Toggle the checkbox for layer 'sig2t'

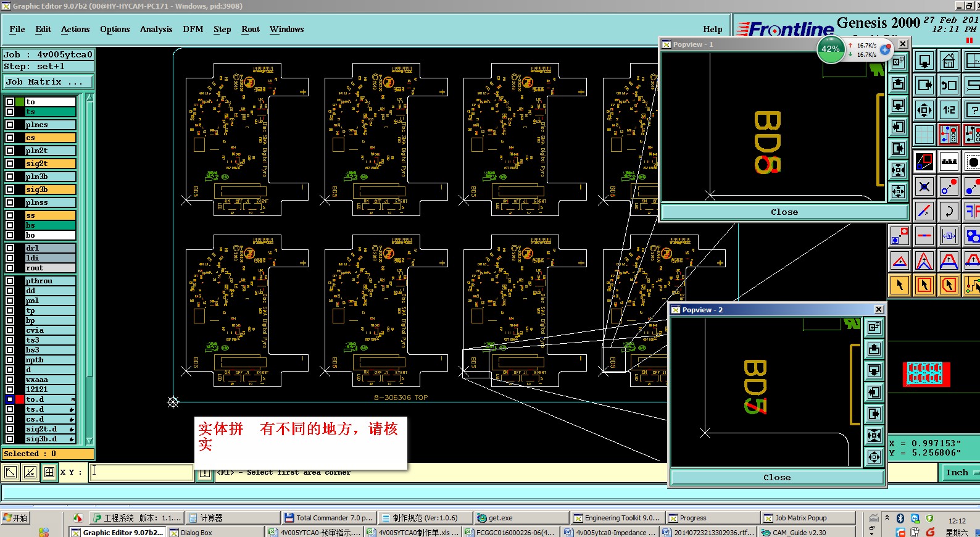(10, 164)
